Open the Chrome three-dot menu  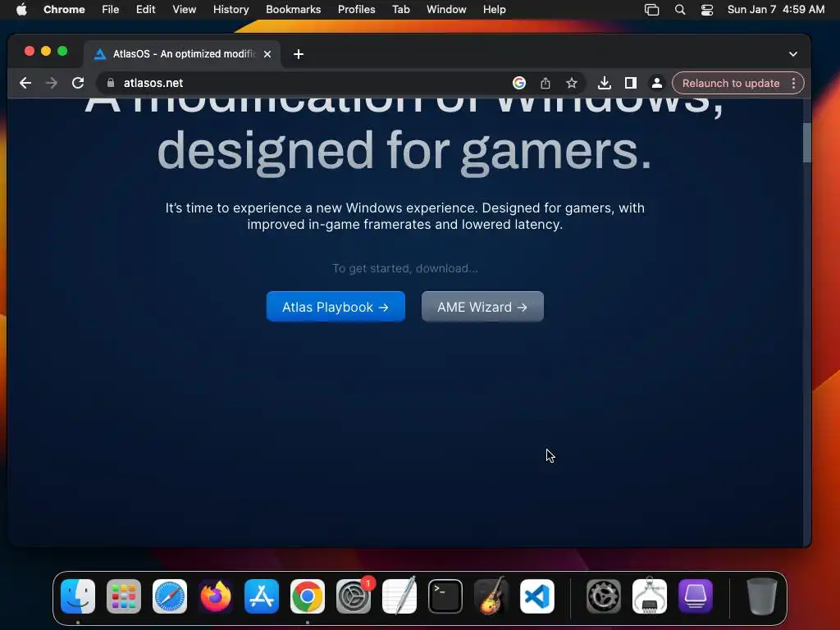point(793,83)
